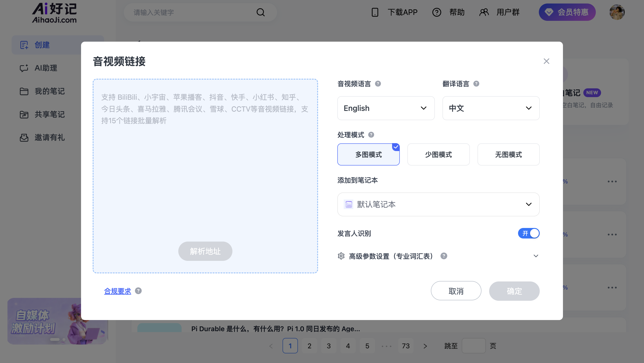Click the AI助理 chat icon

pos(24,68)
